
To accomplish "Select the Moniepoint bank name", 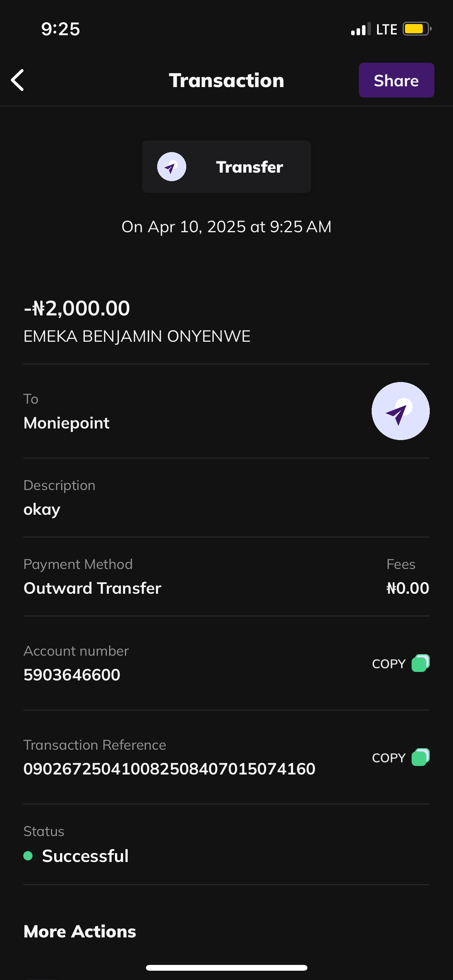I will coord(66,423).
